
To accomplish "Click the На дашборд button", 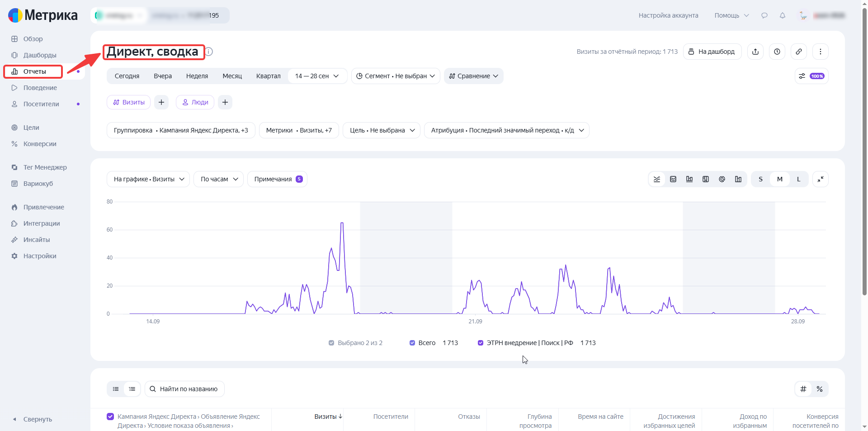I will [712, 52].
